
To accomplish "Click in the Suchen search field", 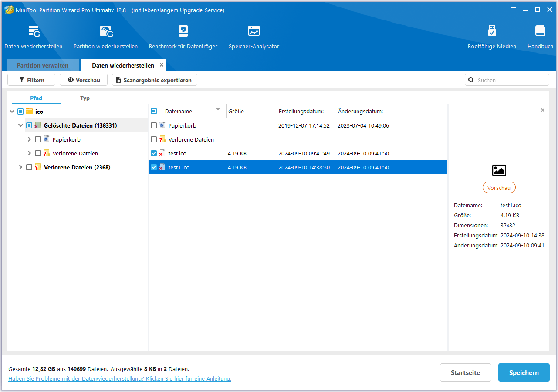I will [x=507, y=80].
